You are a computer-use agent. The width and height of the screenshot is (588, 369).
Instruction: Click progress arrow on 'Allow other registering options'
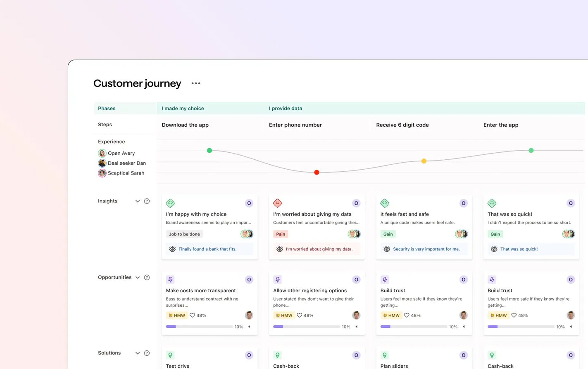[357, 326]
